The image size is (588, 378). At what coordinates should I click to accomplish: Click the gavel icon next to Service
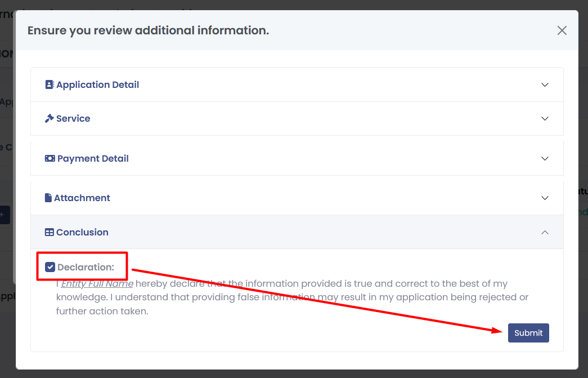click(x=50, y=118)
